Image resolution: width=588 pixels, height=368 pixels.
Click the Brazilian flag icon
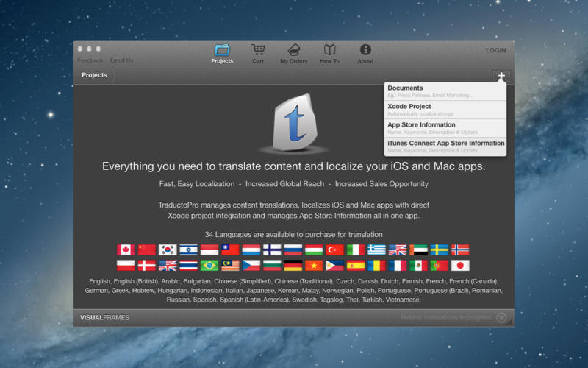click(209, 266)
